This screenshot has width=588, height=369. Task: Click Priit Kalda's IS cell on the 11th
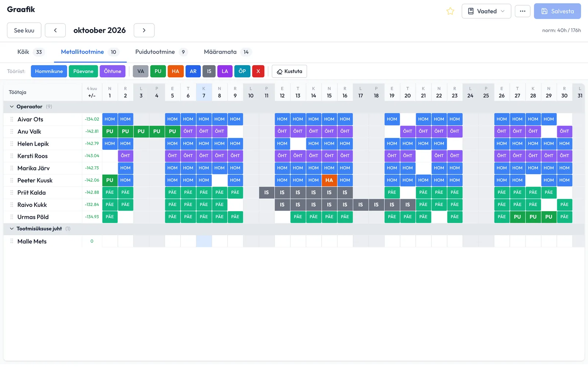[x=266, y=192]
